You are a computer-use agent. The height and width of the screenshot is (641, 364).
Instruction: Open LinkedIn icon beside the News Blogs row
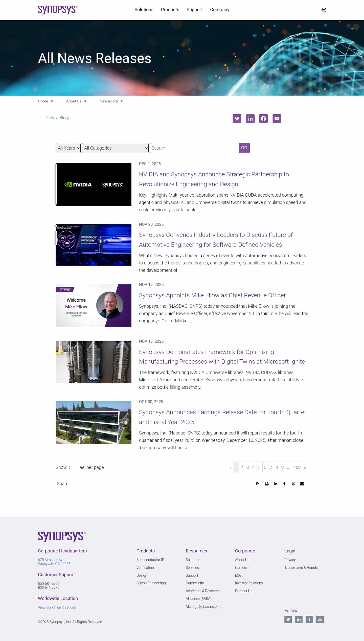pos(250,118)
